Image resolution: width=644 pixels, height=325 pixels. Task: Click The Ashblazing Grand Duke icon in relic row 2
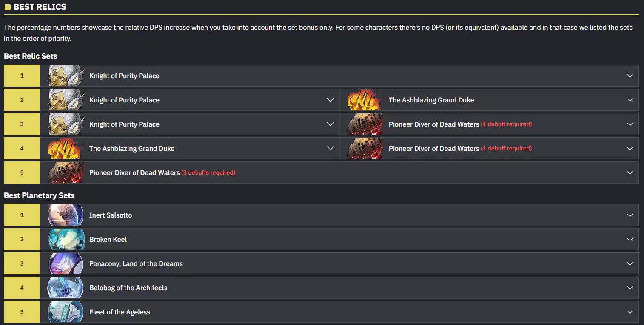pos(365,100)
